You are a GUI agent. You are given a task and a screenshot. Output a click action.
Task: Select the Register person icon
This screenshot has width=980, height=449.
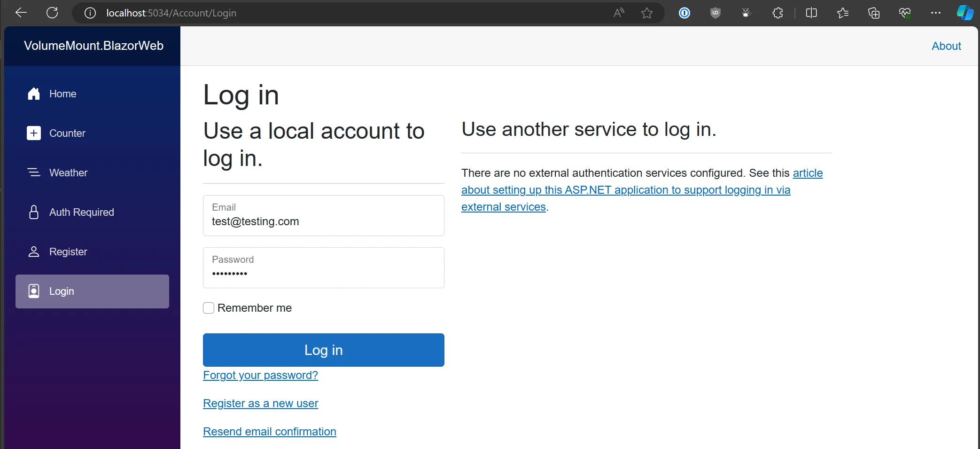point(33,252)
